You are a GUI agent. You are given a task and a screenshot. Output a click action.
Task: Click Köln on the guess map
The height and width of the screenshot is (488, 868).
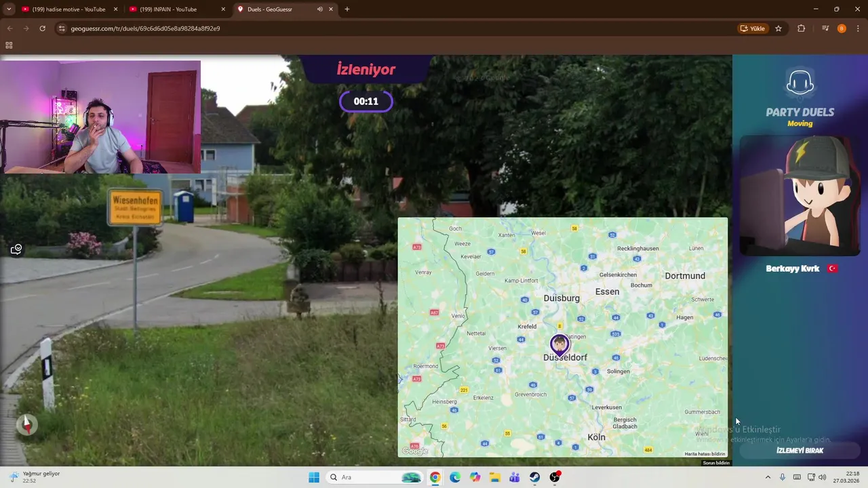(596, 437)
